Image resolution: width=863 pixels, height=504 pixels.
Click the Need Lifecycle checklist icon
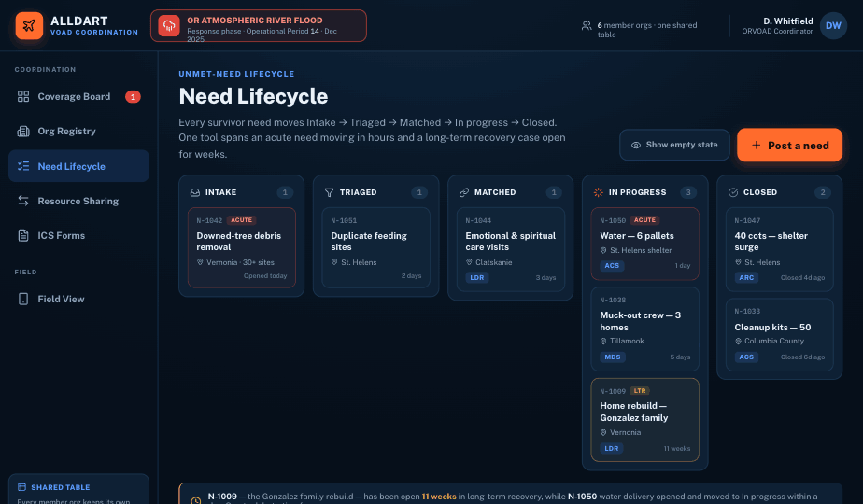[x=23, y=166]
